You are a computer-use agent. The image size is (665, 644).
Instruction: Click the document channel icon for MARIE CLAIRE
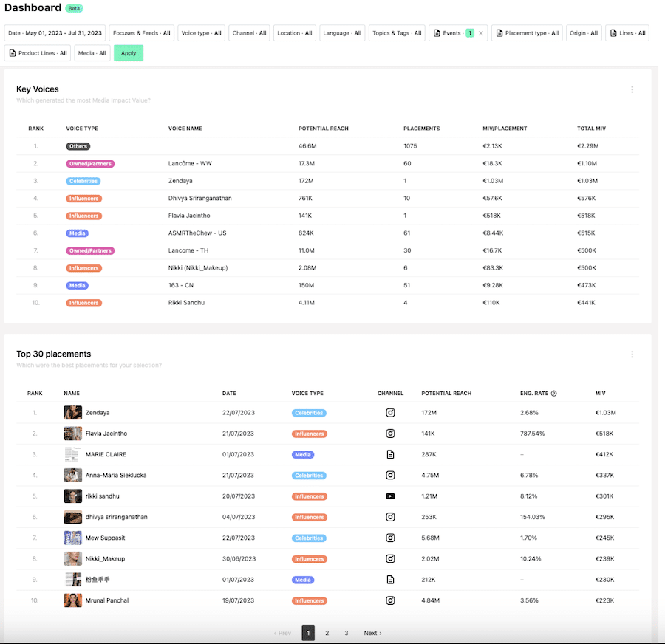[390, 454]
